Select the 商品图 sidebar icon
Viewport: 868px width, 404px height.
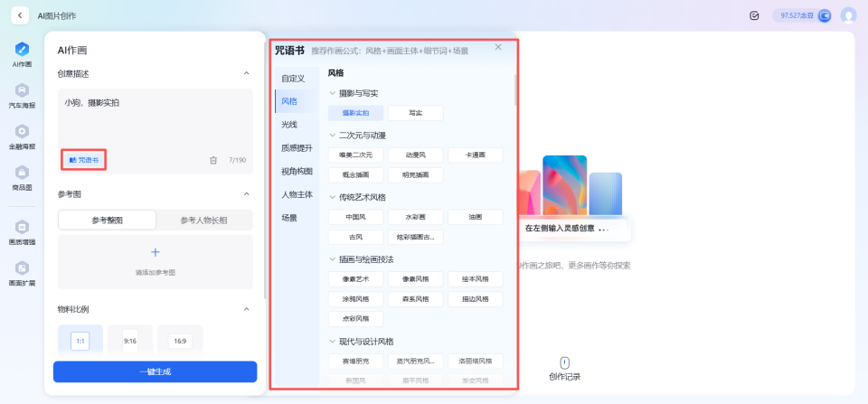22,173
